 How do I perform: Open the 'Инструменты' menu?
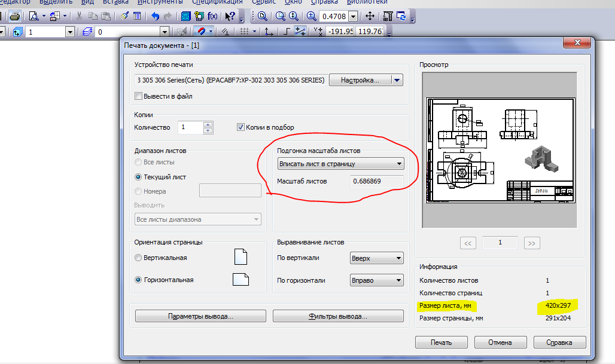click(x=160, y=2)
